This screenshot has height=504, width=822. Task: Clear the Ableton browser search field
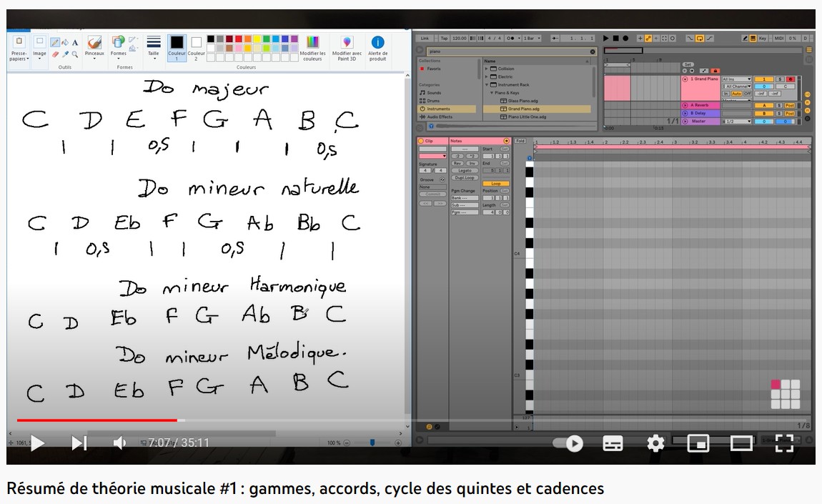click(x=593, y=51)
